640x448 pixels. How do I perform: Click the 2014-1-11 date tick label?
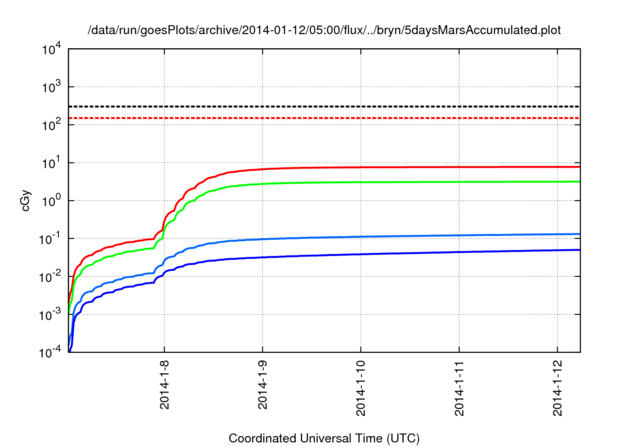459,388
